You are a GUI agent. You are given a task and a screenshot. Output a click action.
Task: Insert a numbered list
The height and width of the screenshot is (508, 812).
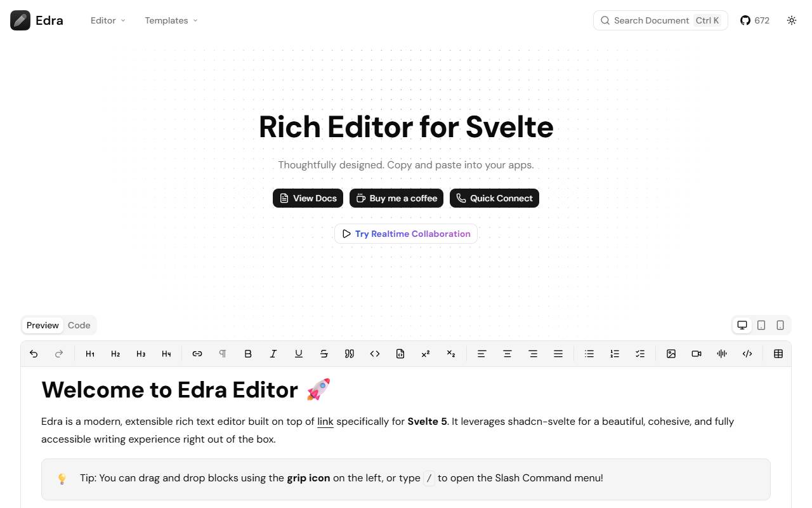(x=615, y=354)
